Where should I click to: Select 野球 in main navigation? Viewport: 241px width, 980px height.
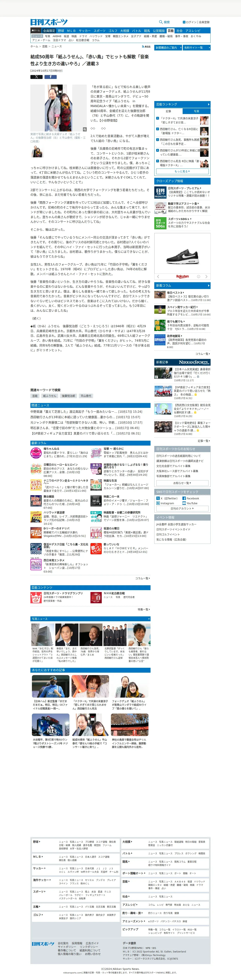pos(61,31)
